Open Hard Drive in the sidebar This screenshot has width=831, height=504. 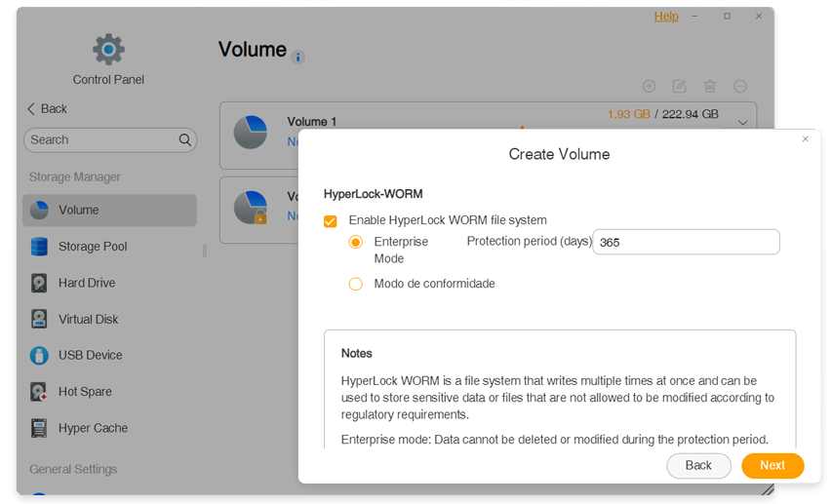[109, 283]
